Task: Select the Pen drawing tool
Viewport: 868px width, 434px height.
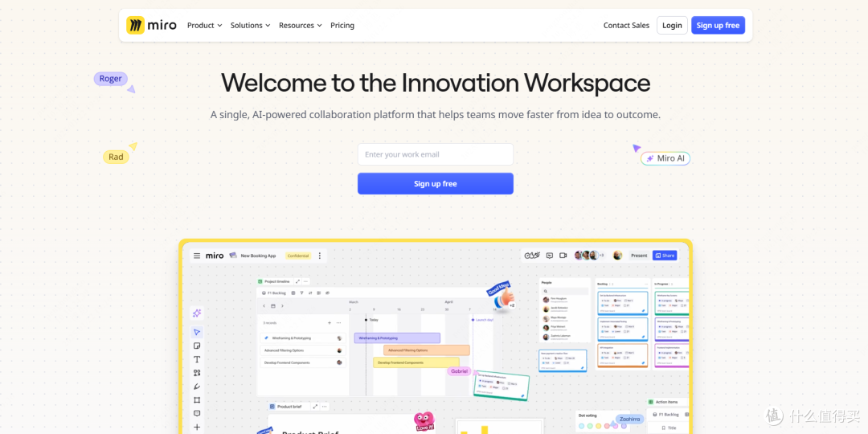Action: tap(197, 387)
